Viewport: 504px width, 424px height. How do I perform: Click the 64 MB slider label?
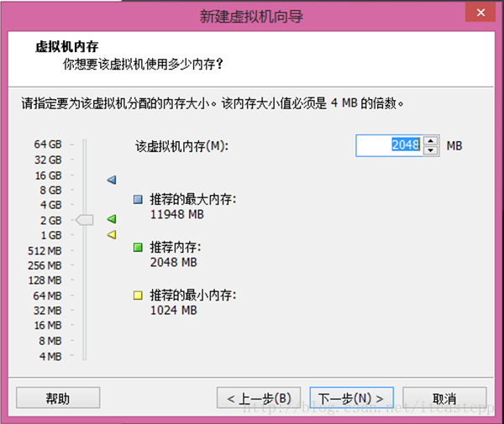(x=47, y=296)
